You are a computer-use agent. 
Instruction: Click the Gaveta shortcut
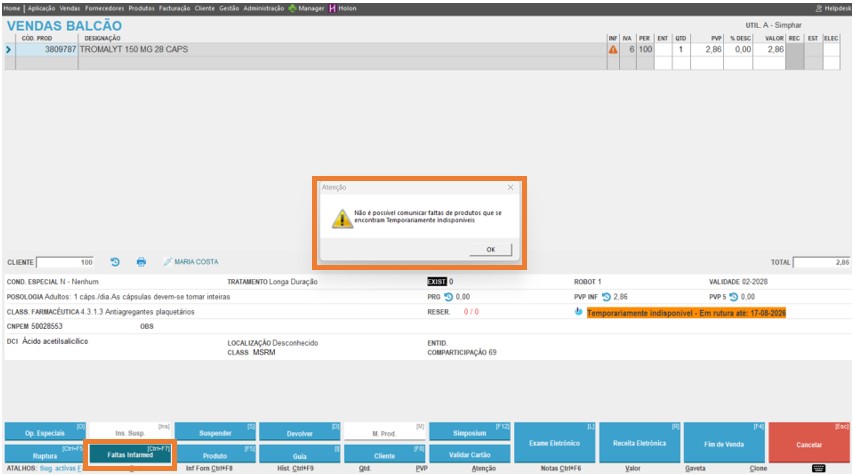tap(695, 468)
